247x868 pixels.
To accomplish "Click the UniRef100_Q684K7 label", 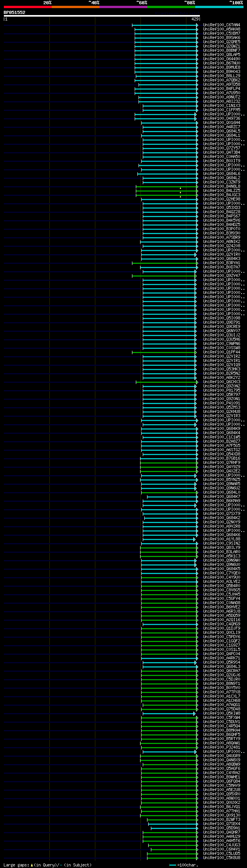I will click(222, 497).
